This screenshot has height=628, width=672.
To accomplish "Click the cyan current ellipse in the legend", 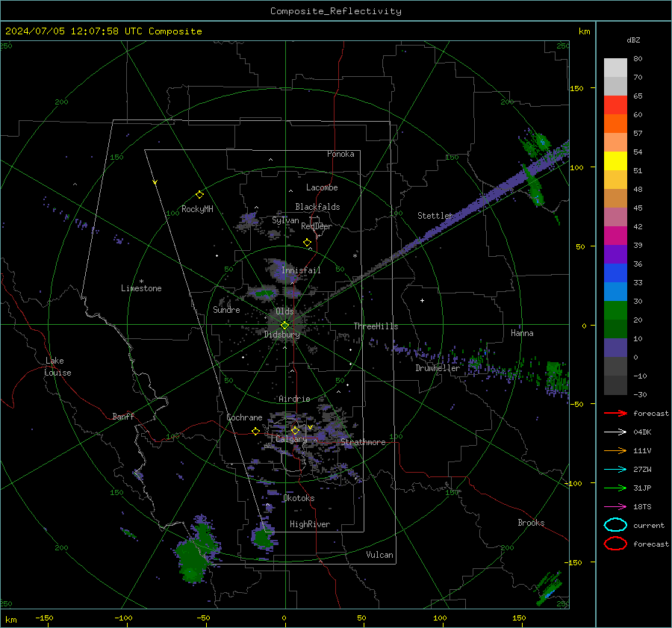I will tap(615, 525).
